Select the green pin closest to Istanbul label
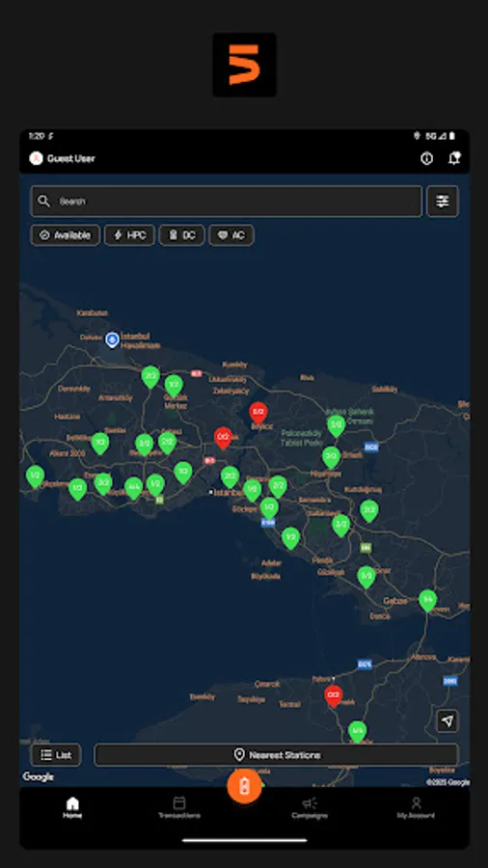488x868 pixels. [x=230, y=477]
